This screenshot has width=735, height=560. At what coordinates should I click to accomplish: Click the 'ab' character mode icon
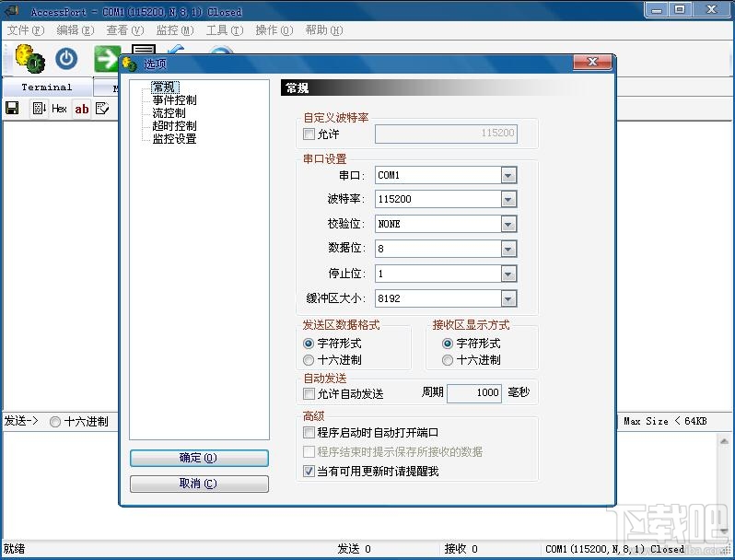pyautogui.click(x=82, y=109)
